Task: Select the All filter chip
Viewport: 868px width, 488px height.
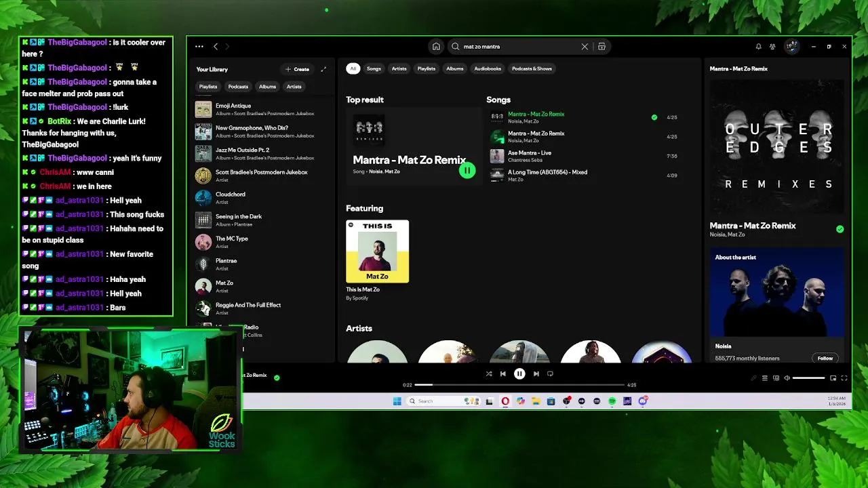Action: [353, 68]
